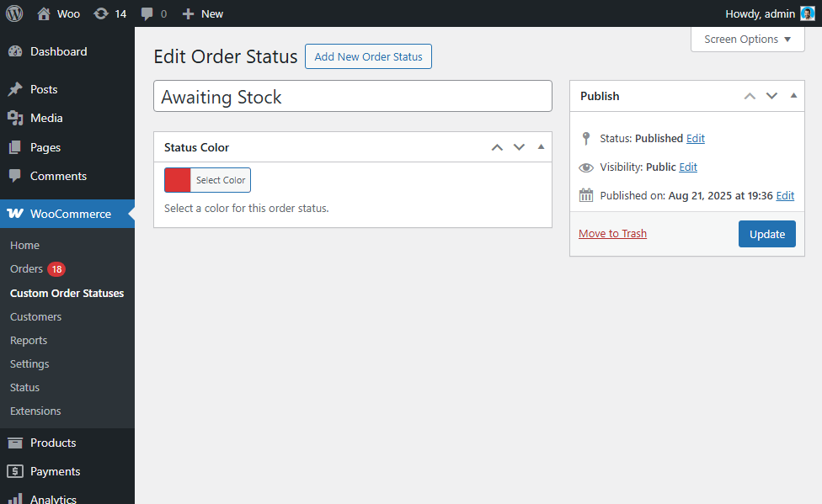Toggle the Publish panel closed

coord(793,96)
